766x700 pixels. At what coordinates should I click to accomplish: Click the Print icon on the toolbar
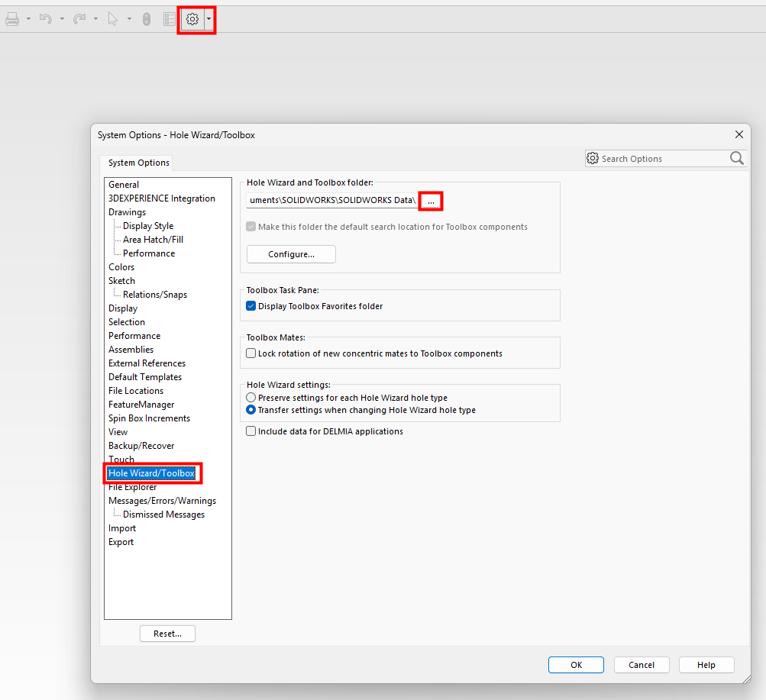[12, 19]
